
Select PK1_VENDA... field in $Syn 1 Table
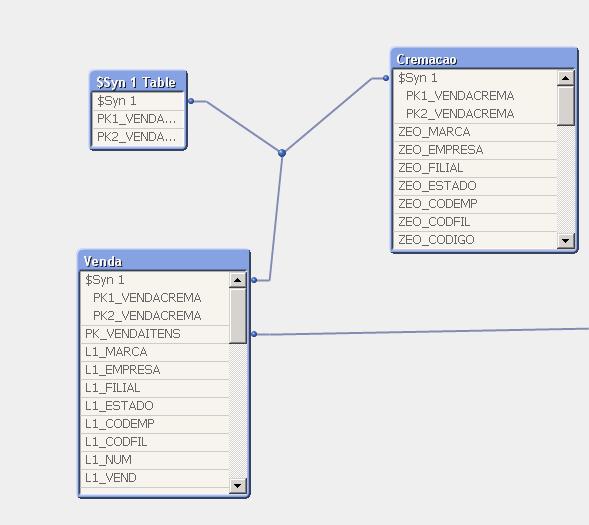(138, 119)
